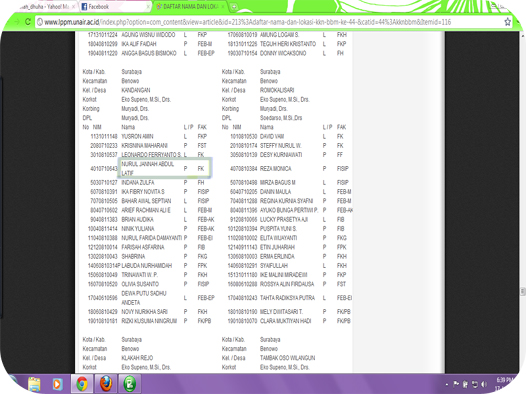Click the Chrome reload page icon
Screen dimensions: 526x394
(28, 22)
